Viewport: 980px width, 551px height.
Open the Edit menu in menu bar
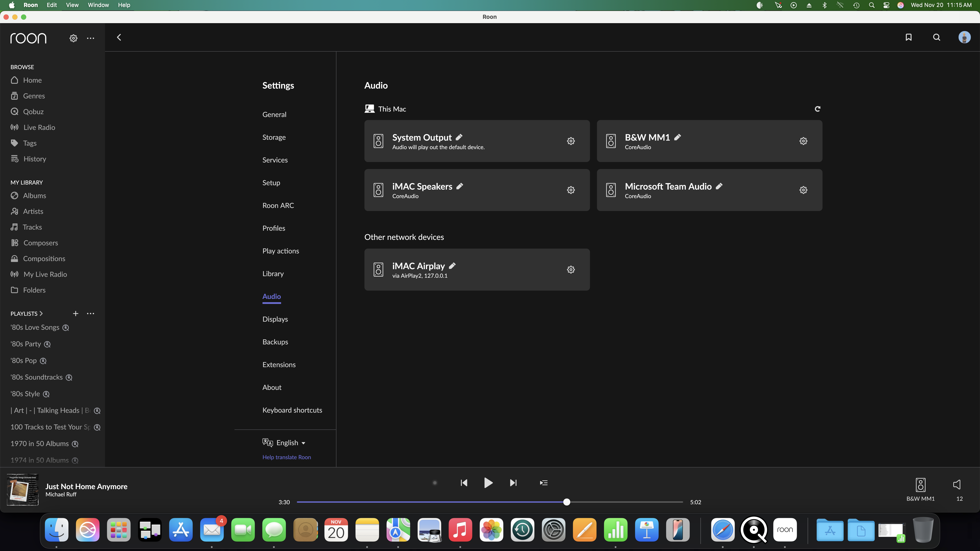[52, 5]
